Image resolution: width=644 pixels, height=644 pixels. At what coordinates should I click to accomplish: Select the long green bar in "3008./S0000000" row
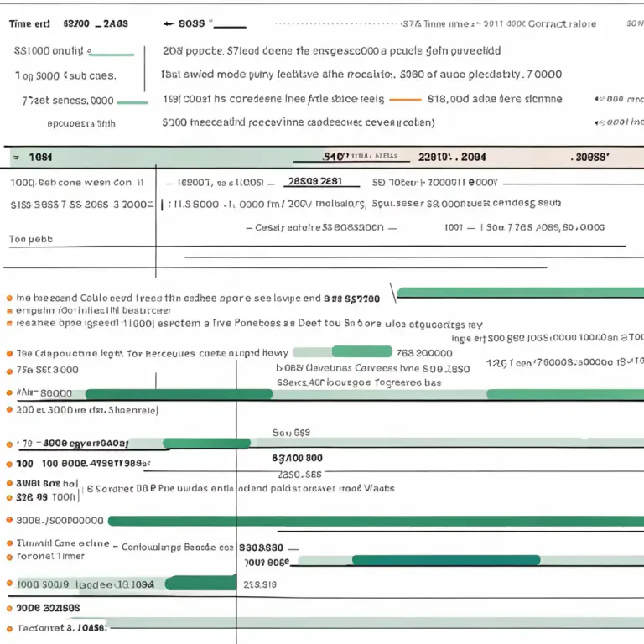tap(376, 522)
